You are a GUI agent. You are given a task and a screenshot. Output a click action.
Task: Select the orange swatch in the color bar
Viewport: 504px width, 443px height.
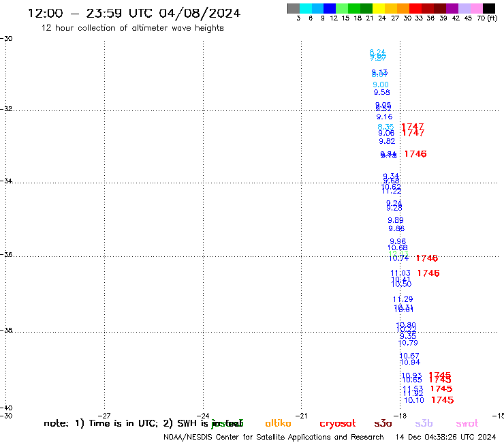[x=403, y=8]
